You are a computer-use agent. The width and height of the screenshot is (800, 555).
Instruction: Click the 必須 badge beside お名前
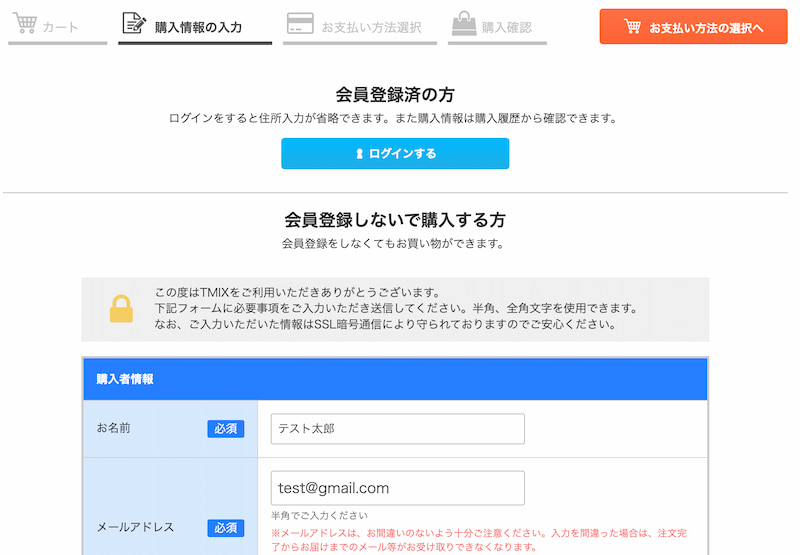coord(226,429)
